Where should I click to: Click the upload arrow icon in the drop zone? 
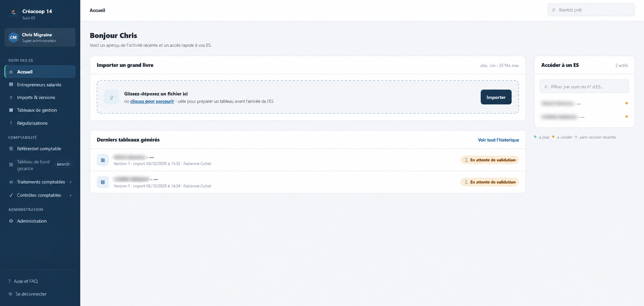coord(111,97)
